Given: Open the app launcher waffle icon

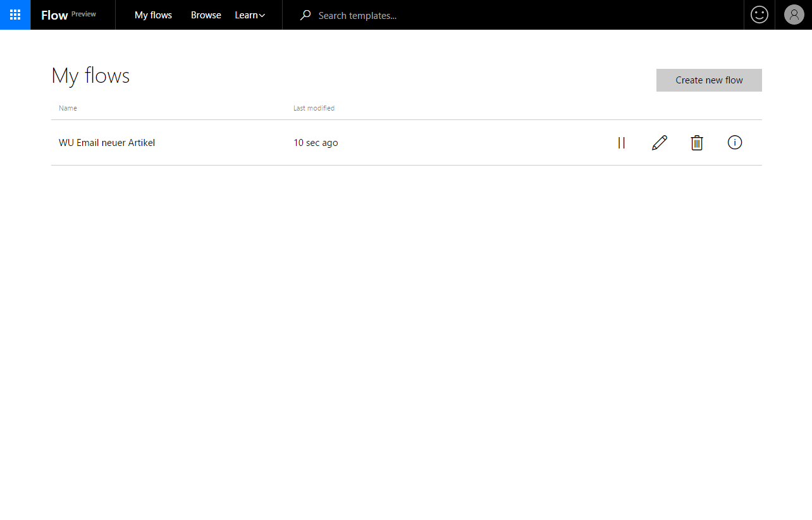Looking at the screenshot, I should click(x=15, y=15).
